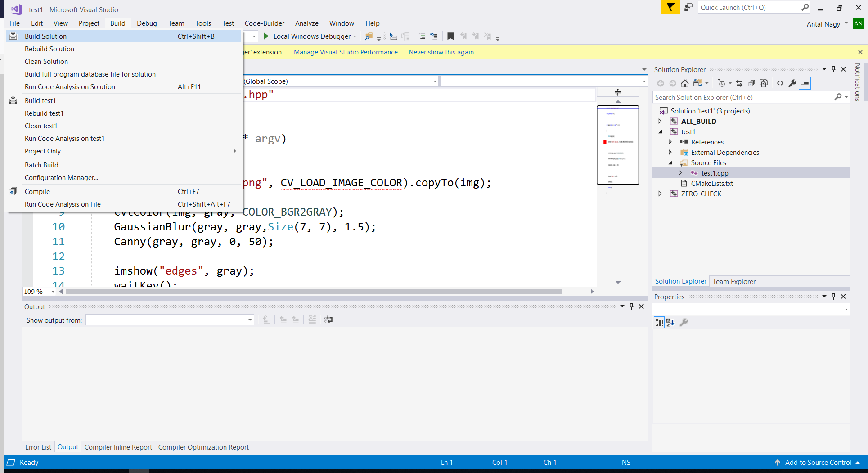
Task: Click the code minimap preview thumbnail
Action: pos(618,145)
